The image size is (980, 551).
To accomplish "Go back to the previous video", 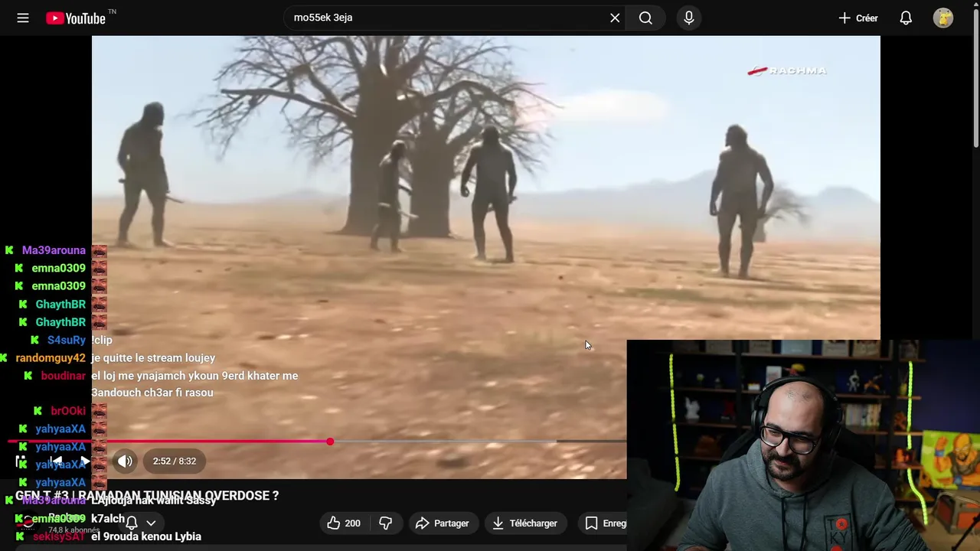I will 56,461.
